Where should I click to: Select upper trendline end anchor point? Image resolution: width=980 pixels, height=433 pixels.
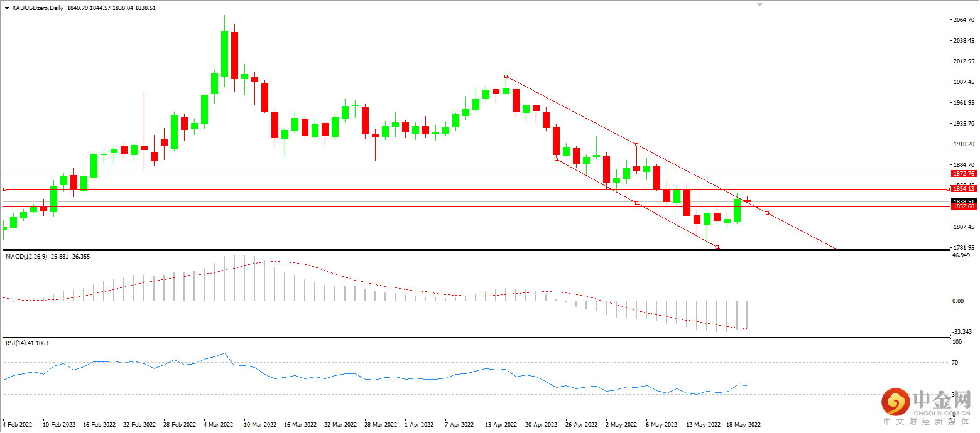pyautogui.click(x=767, y=213)
